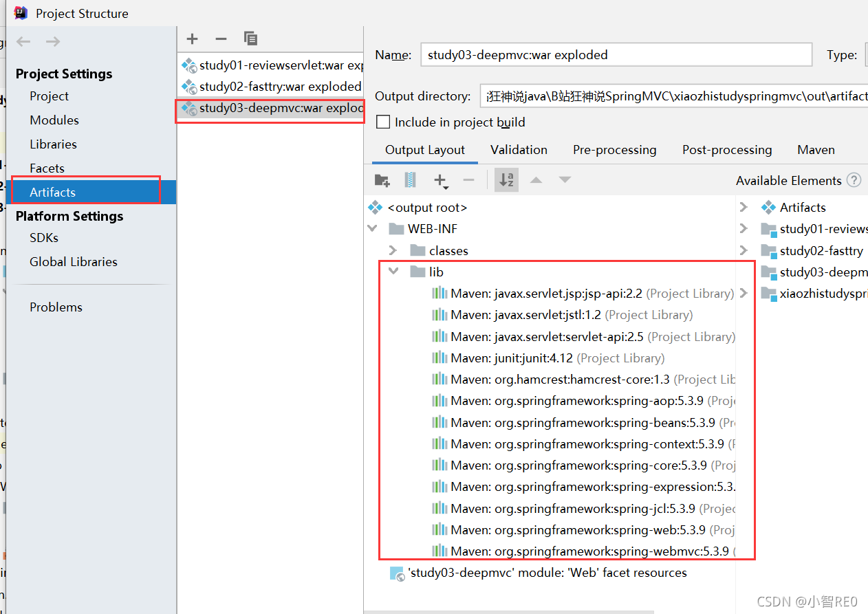Click the output root icon
The width and height of the screenshot is (868, 614).
(x=376, y=207)
